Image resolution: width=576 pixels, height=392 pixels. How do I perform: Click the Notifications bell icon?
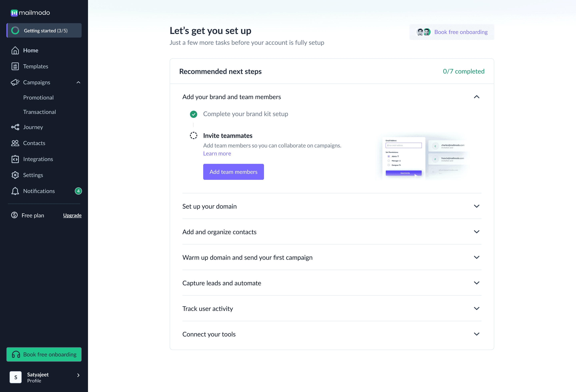coord(15,191)
